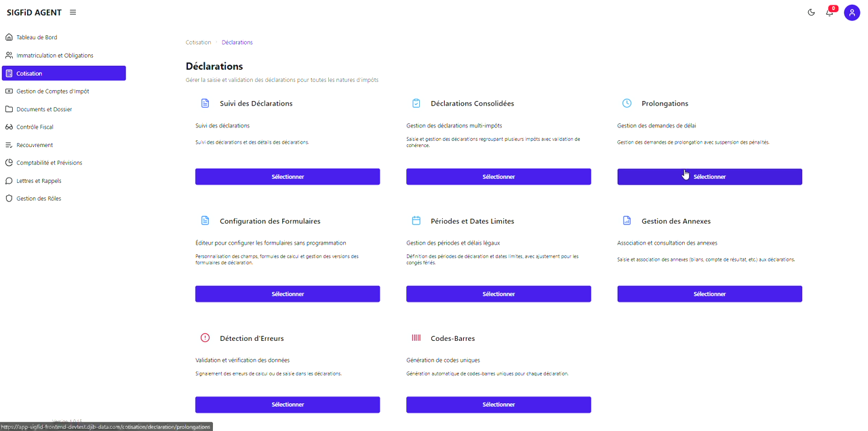Click the Gestion des Annexes file icon

pyautogui.click(x=627, y=221)
